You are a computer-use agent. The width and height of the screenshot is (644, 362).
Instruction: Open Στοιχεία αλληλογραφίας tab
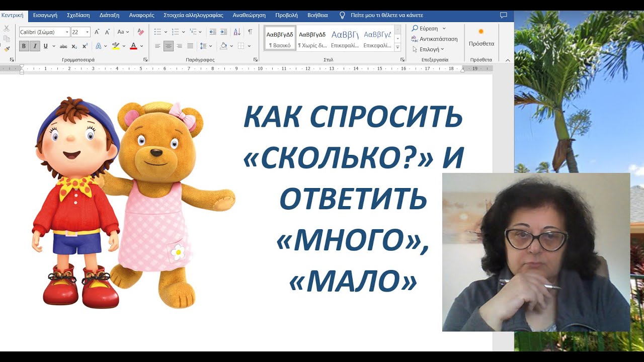click(193, 15)
